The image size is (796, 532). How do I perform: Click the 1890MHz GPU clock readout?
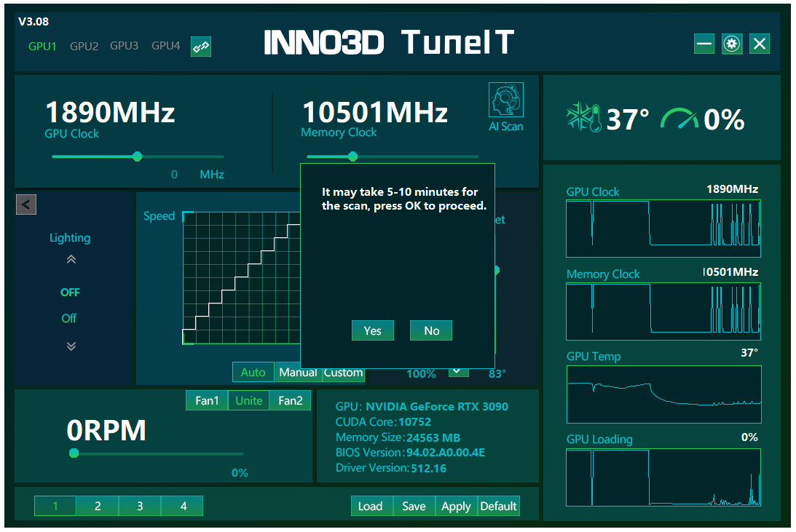[110, 112]
